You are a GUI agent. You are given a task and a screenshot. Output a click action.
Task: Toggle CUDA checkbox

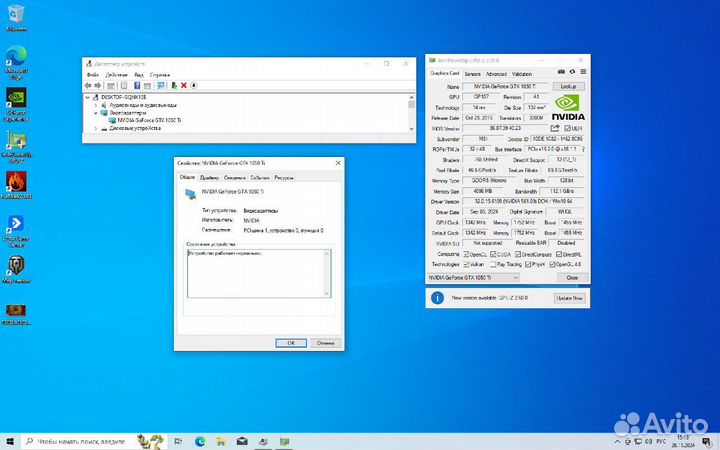click(493, 254)
